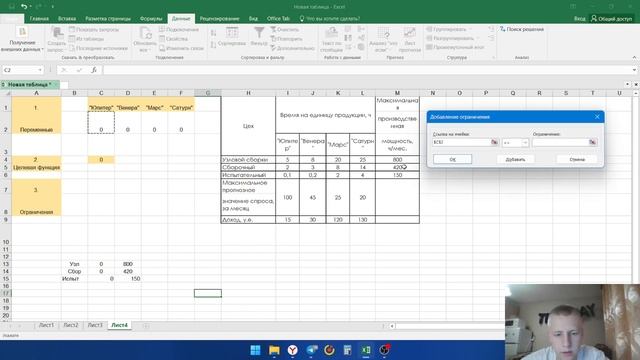Click the Save icon in quick access toolbar
The width and height of the screenshot is (640, 360).
tap(11, 7)
